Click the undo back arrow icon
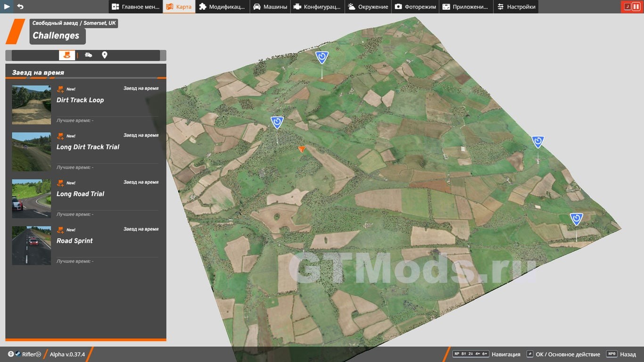Screen dimensions: 644x362 point(20,7)
